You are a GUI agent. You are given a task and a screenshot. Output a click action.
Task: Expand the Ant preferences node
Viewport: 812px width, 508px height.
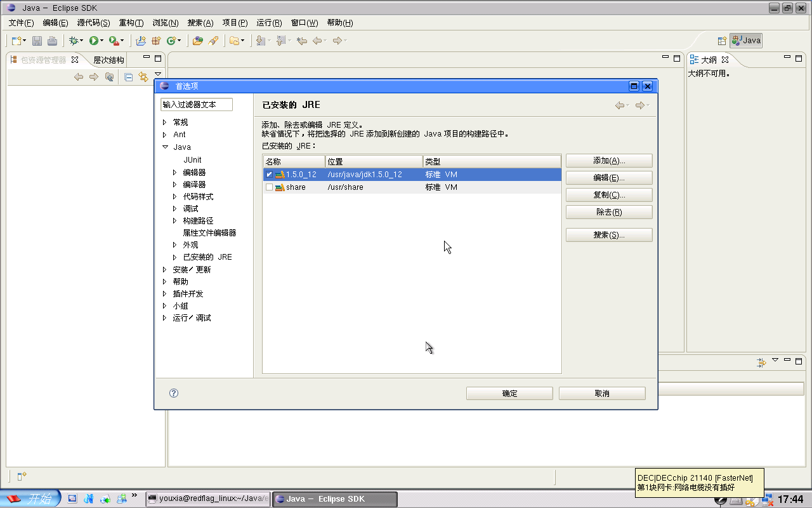[x=165, y=135]
